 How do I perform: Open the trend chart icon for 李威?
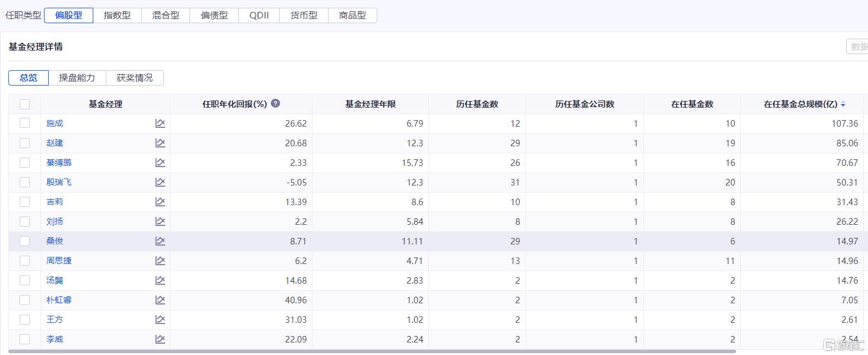[160, 339]
